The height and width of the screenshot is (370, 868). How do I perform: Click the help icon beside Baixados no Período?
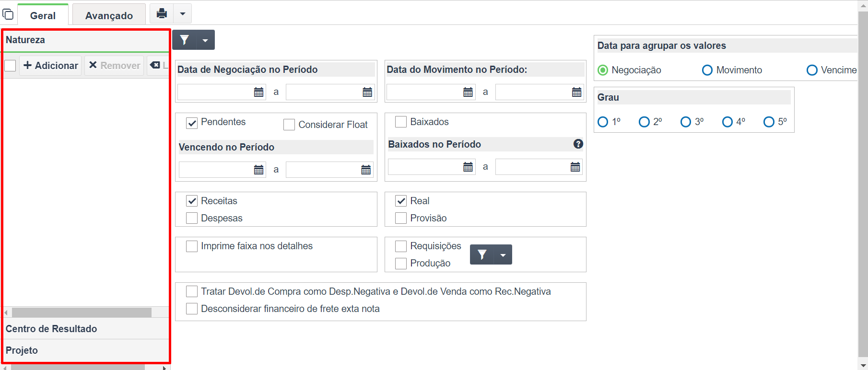coord(578,144)
